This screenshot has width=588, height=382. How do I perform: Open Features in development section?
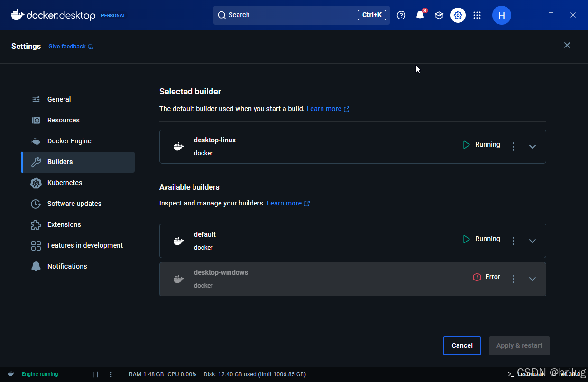pyautogui.click(x=78, y=245)
